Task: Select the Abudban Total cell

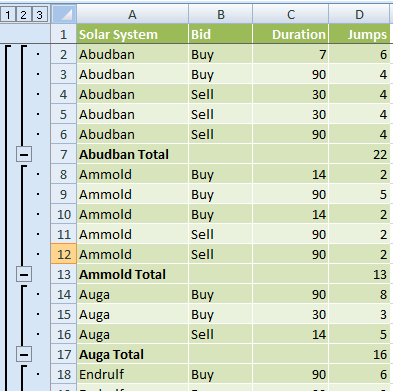Action: (133, 154)
